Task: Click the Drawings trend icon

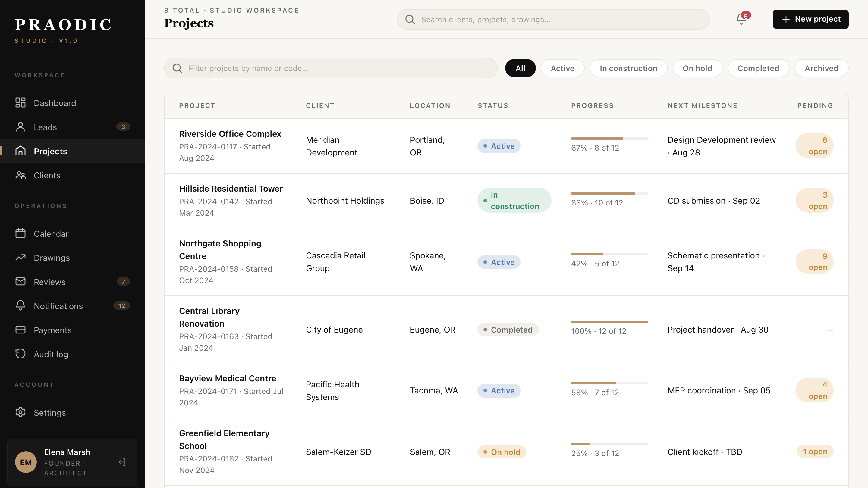Action: [20, 258]
